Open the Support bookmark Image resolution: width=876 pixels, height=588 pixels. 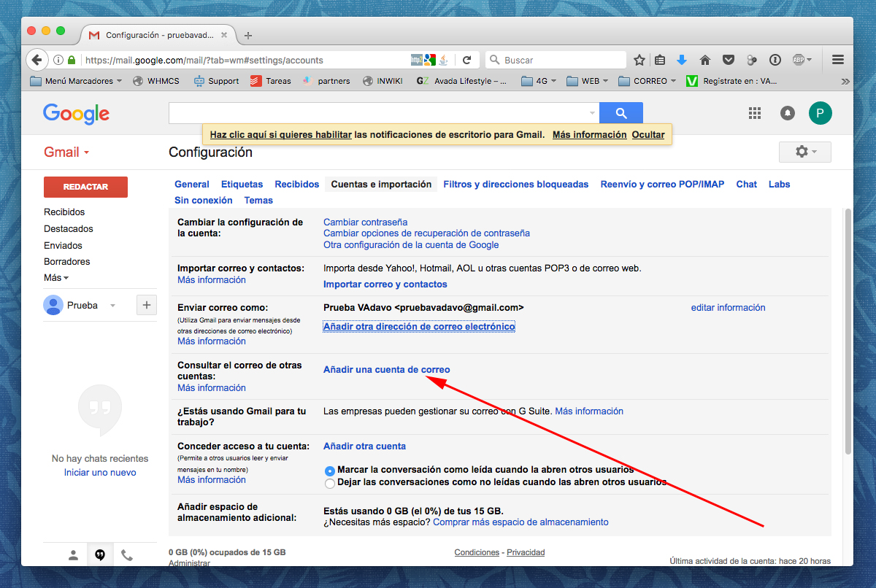click(x=216, y=81)
